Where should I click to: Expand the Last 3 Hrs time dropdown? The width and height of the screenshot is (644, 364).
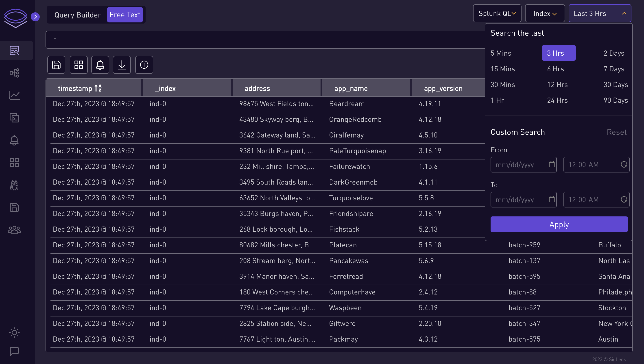pos(599,13)
